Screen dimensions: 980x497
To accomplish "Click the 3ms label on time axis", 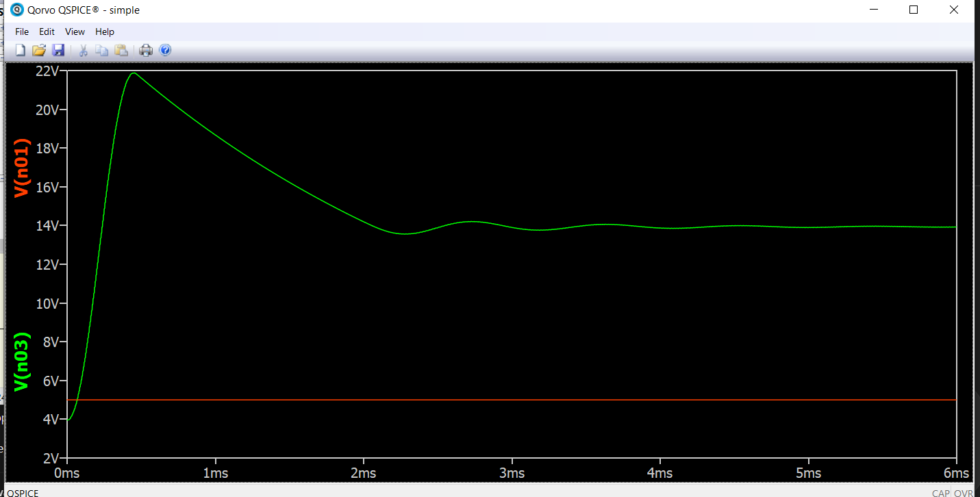I will (512, 474).
